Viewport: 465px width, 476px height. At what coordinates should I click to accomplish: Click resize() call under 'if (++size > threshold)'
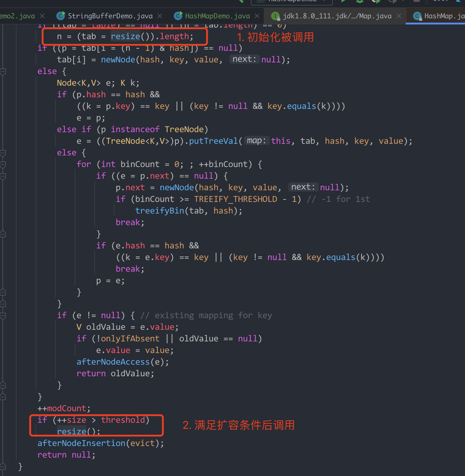coord(72,432)
